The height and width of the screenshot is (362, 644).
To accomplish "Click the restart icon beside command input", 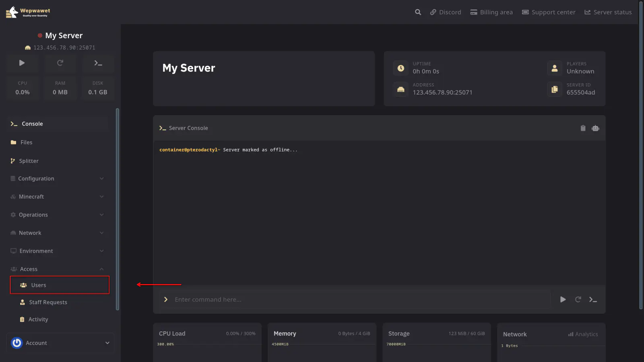I will pos(578,299).
